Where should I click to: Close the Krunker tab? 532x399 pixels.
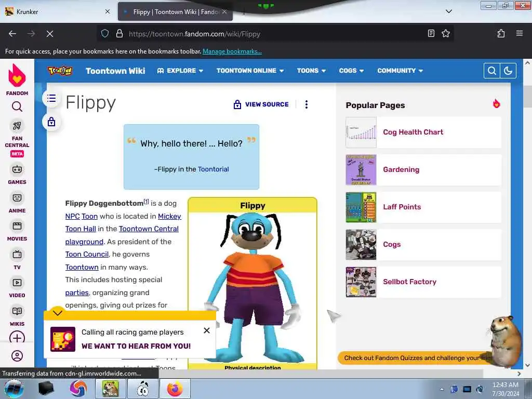point(107,11)
